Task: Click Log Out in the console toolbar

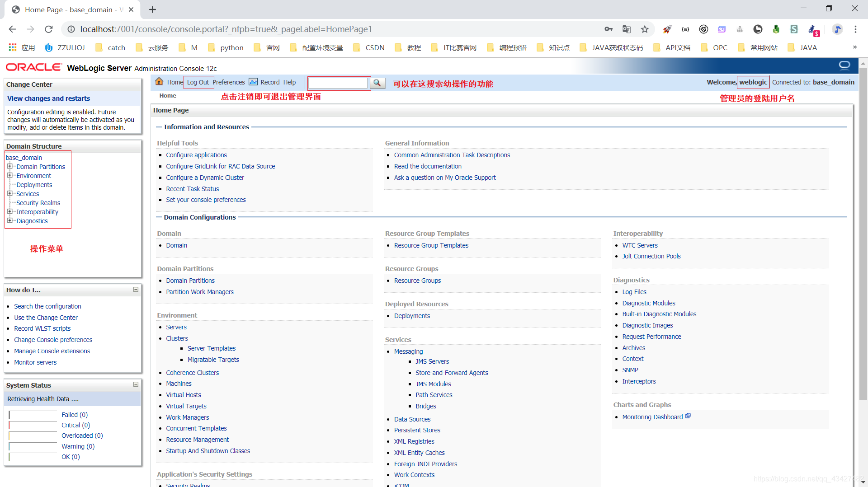Action: (198, 82)
